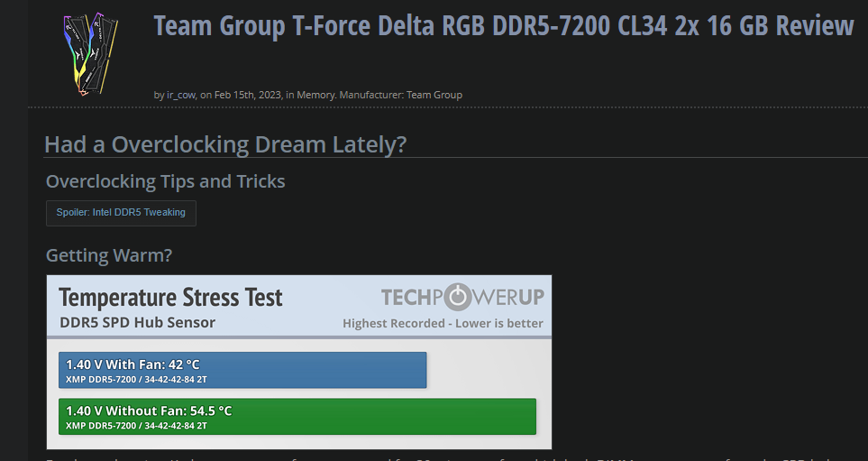Click the Overclocking Tips and Tricks heading
The height and width of the screenshot is (461, 868).
166,181
